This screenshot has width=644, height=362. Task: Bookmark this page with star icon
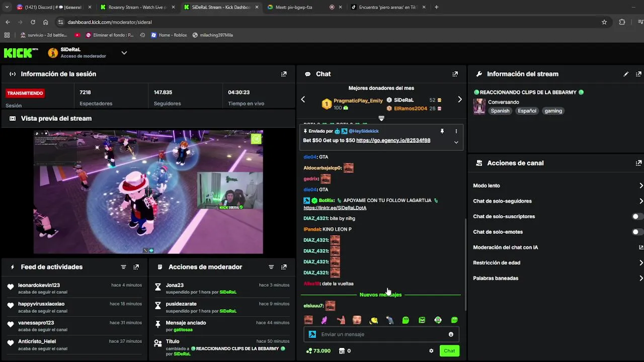click(604, 22)
